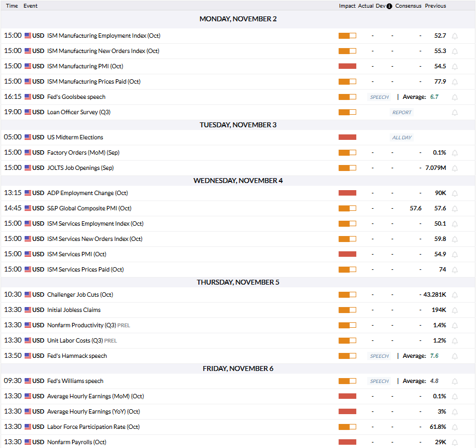The width and height of the screenshot is (476, 448).
Task: Click the Tuesday, November 3 date heading
Action: tap(238, 125)
